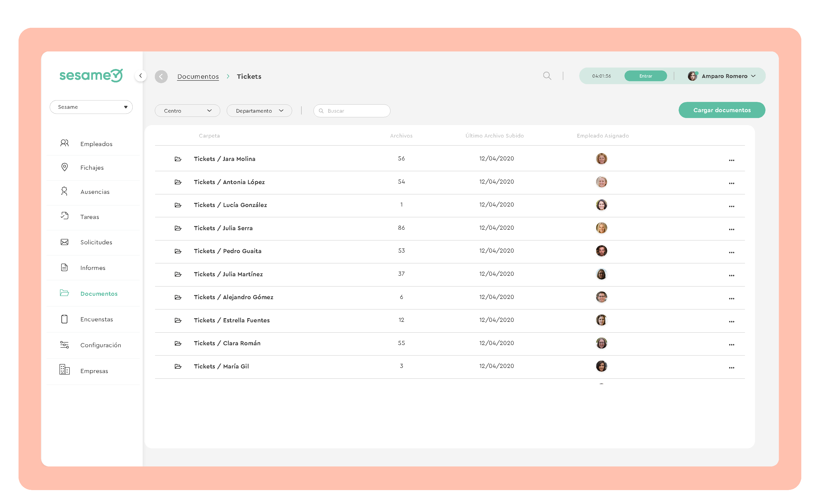
Task: Click the Empresas building icon
Action: [64, 370]
